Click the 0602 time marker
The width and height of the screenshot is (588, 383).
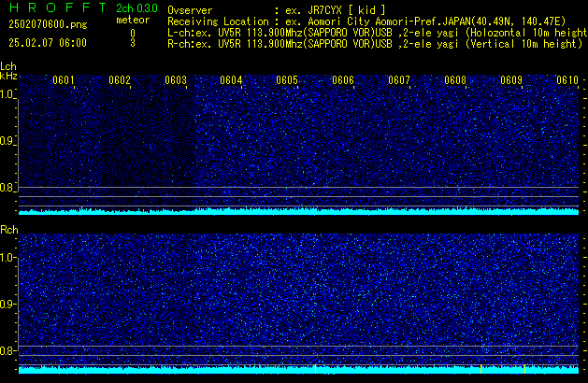[x=120, y=80]
